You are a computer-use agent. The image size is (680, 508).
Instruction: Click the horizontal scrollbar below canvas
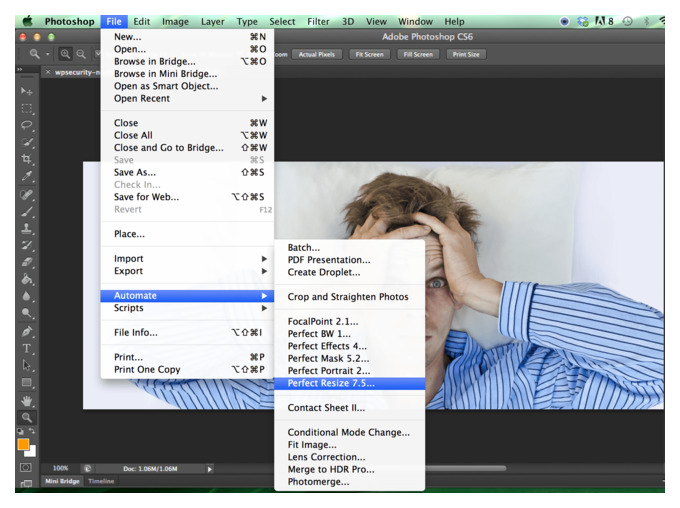(466, 469)
